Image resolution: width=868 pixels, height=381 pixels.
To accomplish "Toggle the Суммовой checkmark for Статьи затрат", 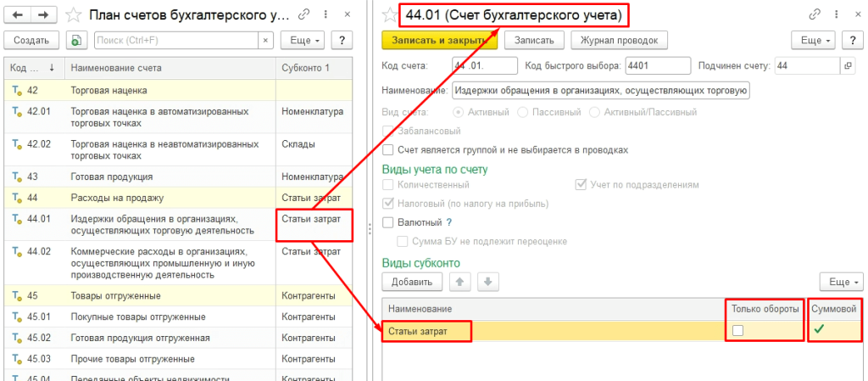I will [819, 329].
